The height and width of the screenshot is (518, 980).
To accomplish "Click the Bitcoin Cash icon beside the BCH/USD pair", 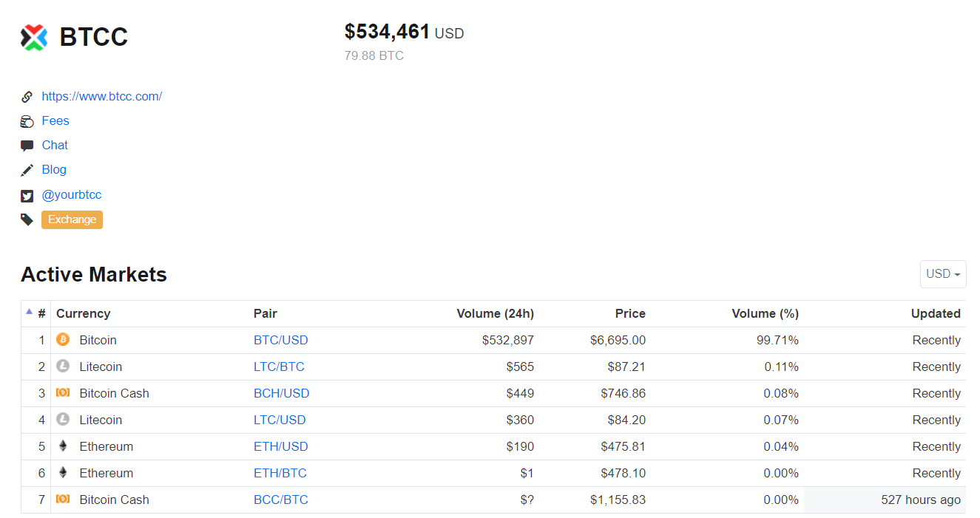I will click(63, 393).
